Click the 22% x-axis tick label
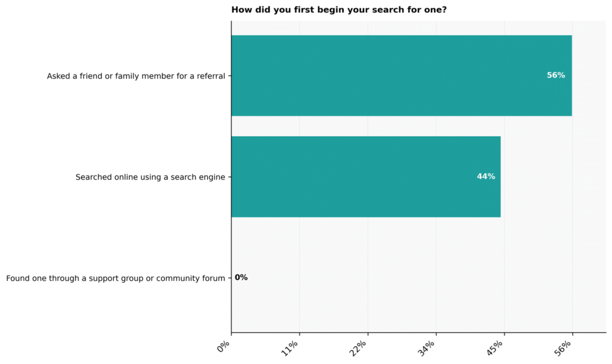This screenshot has width=612, height=364. click(358, 348)
